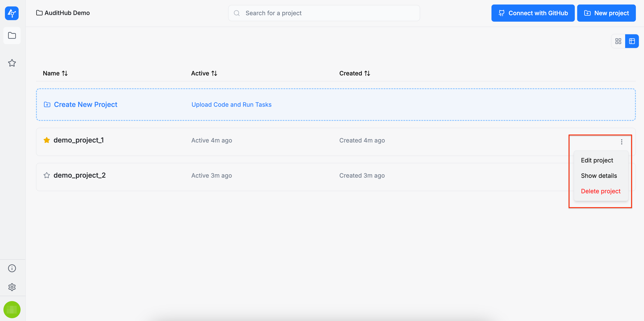Click demo_project_1 three-dot menu icon
The height and width of the screenshot is (321, 644).
click(622, 142)
